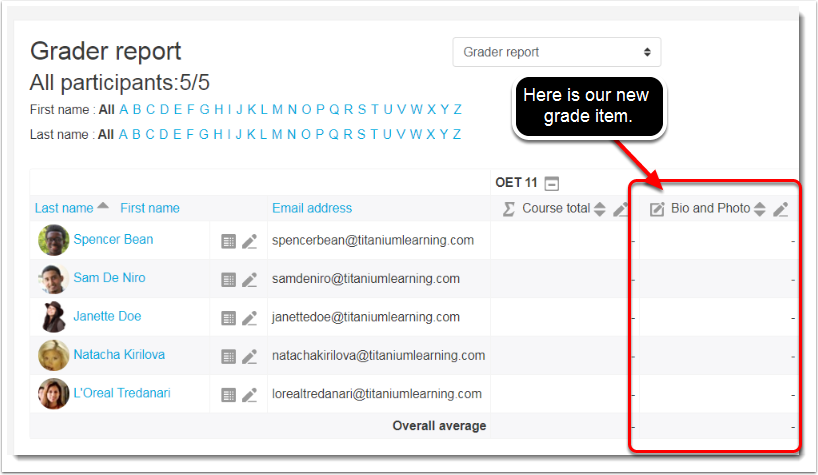Click Spencer Bean's avatar photo

point(53,240)
